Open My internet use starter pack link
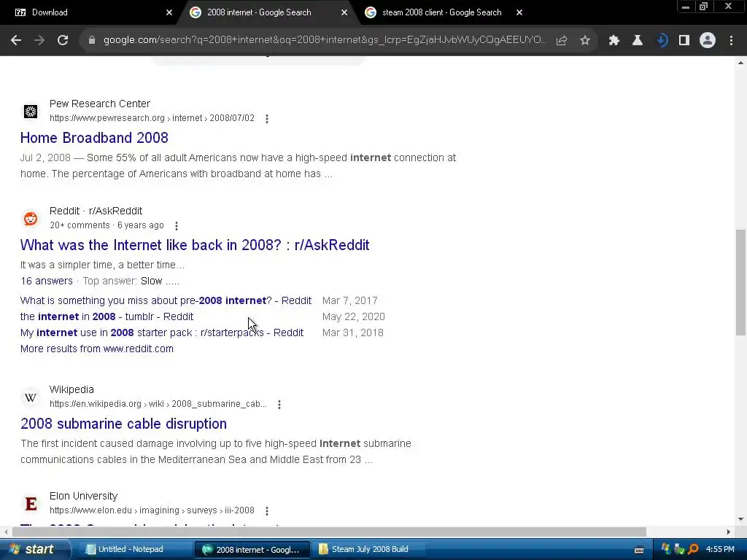The width and height of the screenshot is (747, 560). (x=162, y=332)
